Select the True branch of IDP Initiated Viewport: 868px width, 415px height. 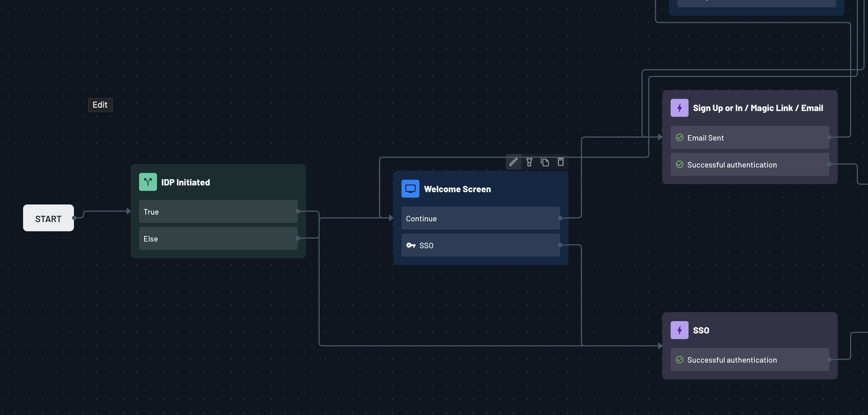point(218,212)
